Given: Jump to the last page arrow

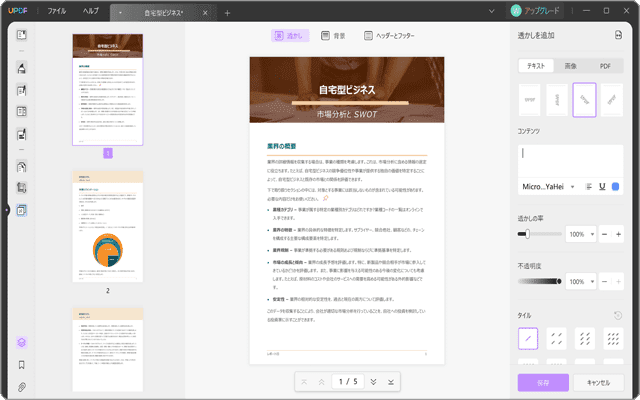Looking at the screenshot, I should tap(391, 382).
